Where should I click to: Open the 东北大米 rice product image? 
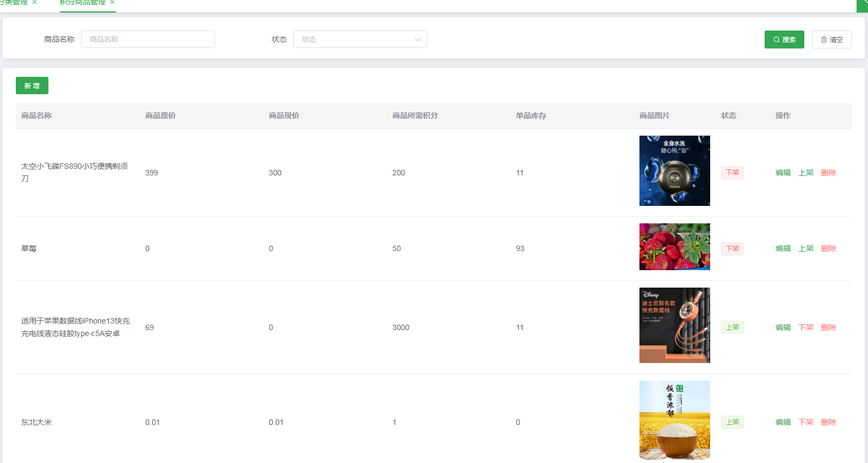coord(674,420)
